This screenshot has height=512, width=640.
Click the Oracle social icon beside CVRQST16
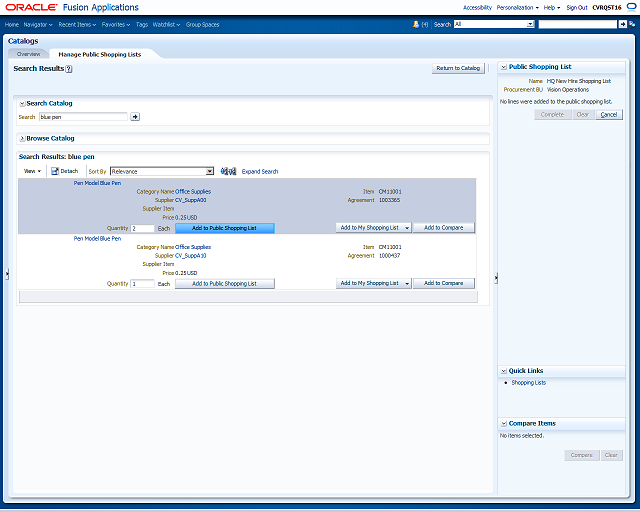pyautogui.click(x=631, y=7)
